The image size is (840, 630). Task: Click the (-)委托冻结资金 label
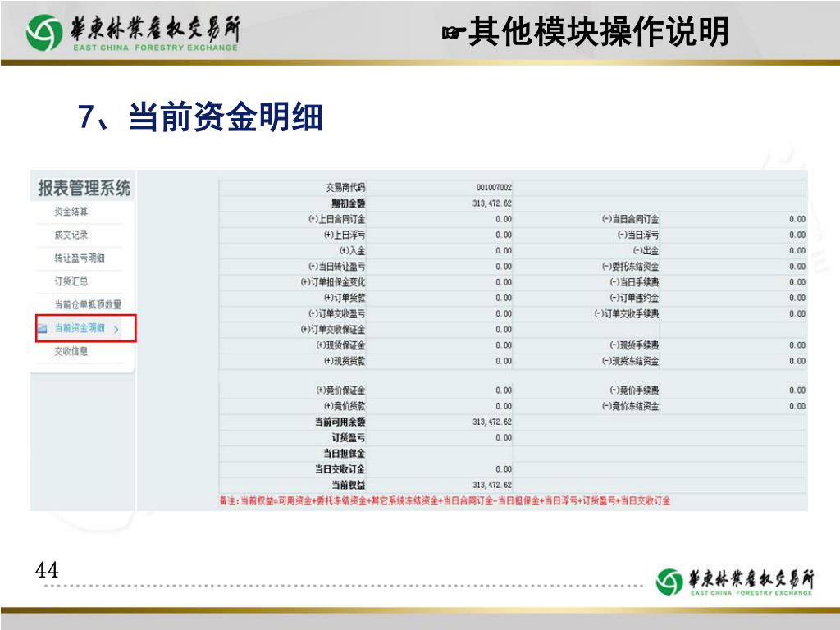point(631,267)
